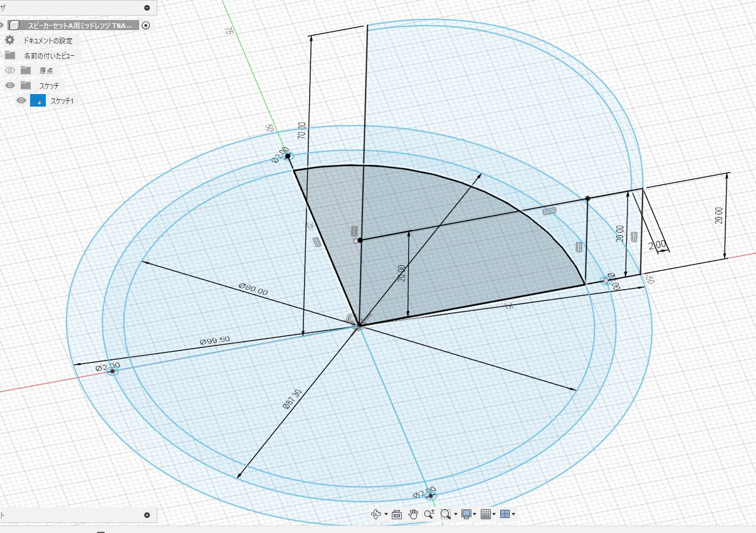Open the Orbit tool in navigation bar
This screenshot has width=756, height=533.
pyautogui.click(x=376, y=514)
